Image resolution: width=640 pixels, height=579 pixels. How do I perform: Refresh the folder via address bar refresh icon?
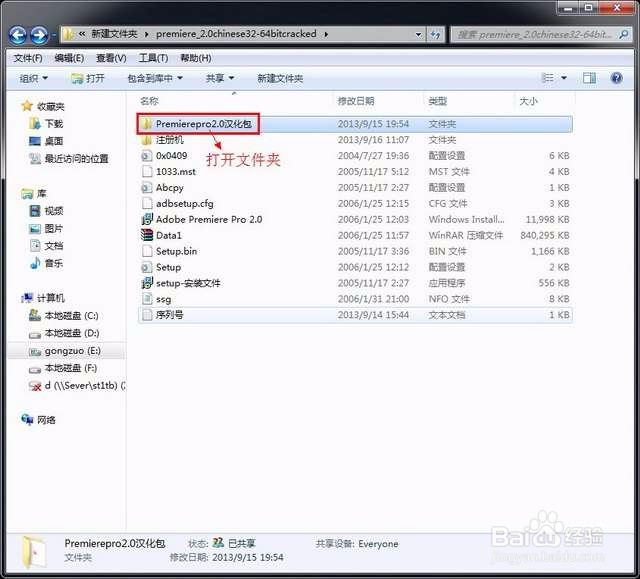tap(436, 35)
